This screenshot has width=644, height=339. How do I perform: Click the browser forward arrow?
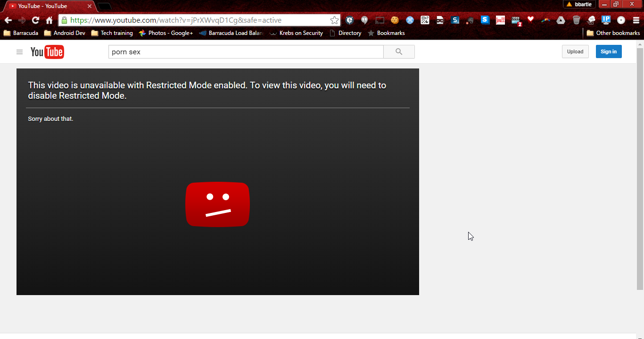(22, 20)
